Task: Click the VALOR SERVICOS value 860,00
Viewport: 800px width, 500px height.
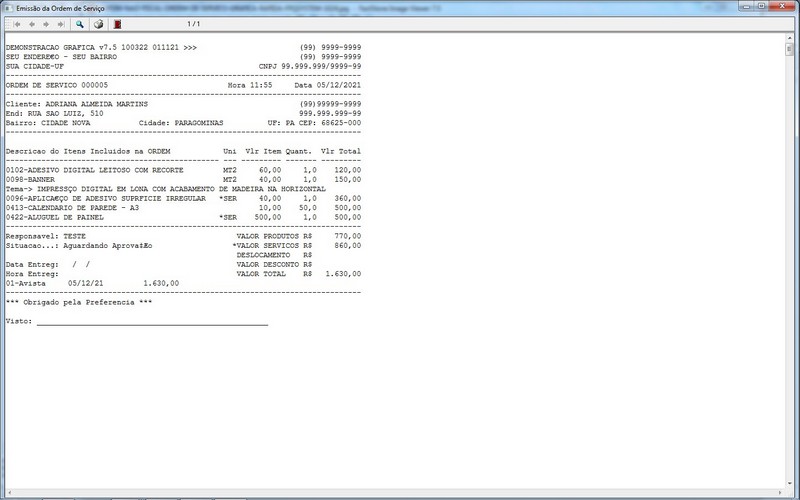Action: tap(347, 245)
